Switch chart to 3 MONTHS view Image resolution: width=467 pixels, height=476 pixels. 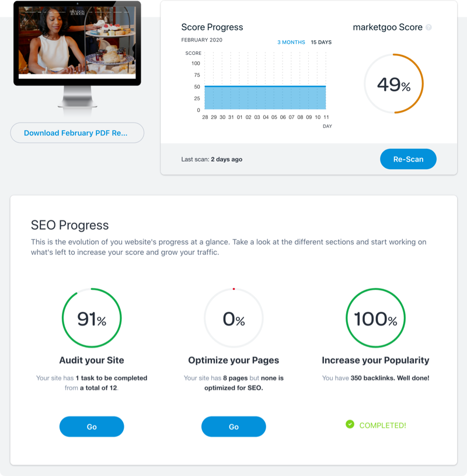click(x=291, y=43)
